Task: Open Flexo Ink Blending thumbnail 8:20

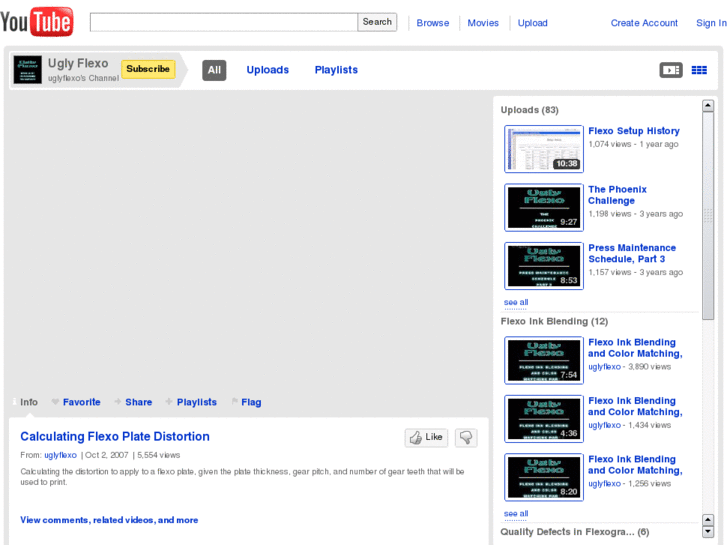Action: (544, 477)
